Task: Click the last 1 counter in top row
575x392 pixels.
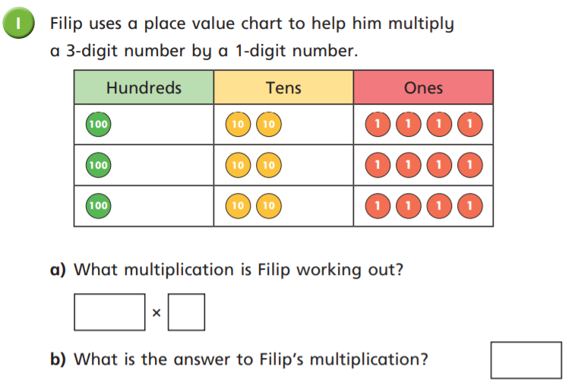Action: tap(470, 123)
